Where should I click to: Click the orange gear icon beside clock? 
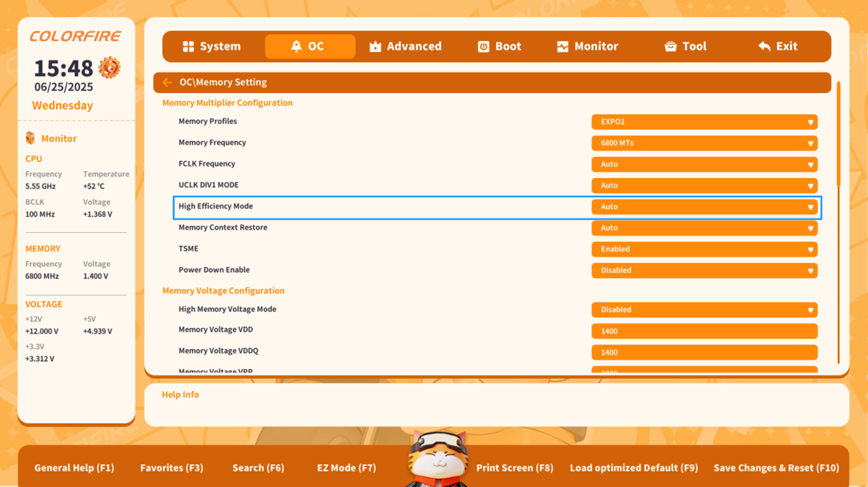click(110, 68)
